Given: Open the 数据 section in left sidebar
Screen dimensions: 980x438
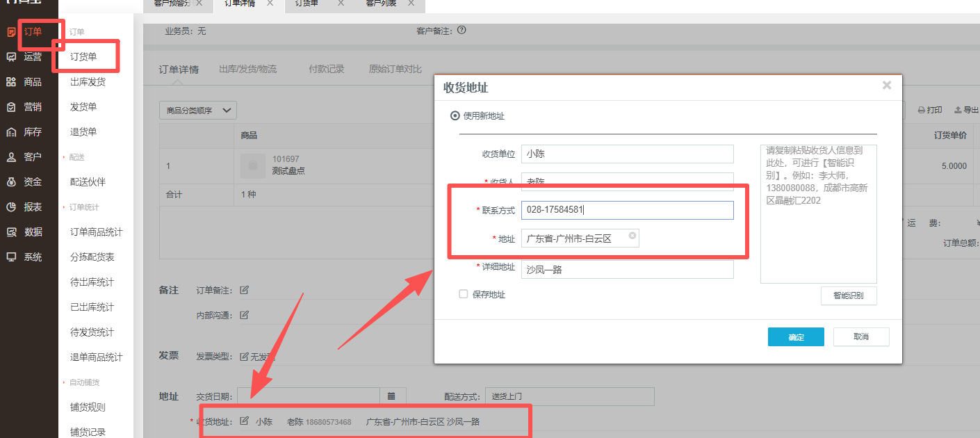Looking at the screenshot, I should [25, 232].
